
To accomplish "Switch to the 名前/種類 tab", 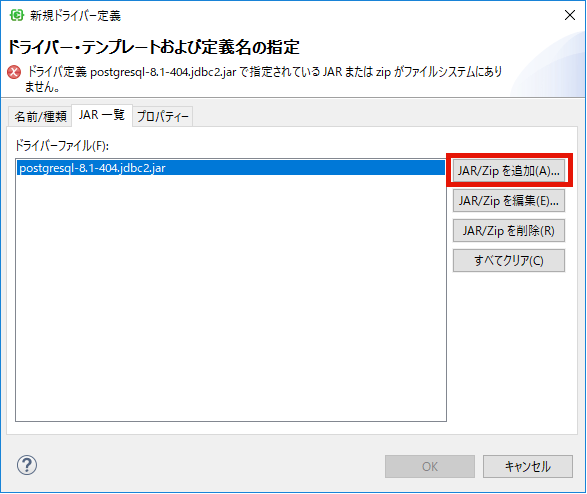I will click(40, 116).
